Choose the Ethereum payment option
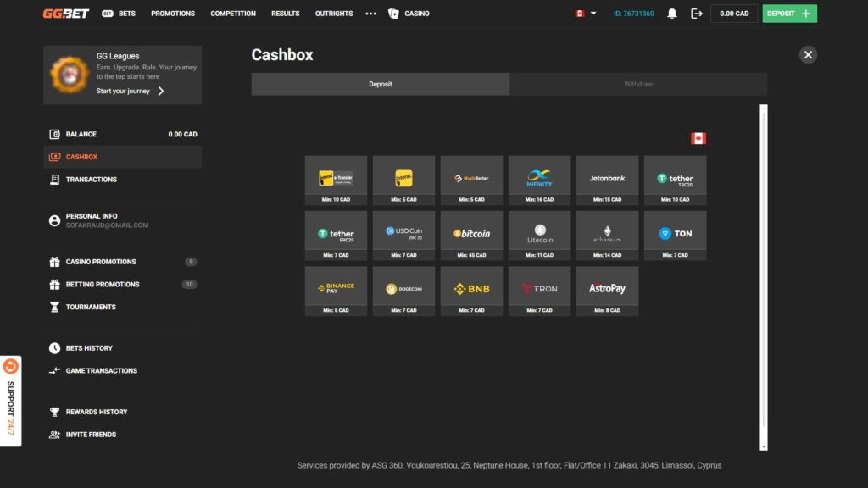 (607, 233)
